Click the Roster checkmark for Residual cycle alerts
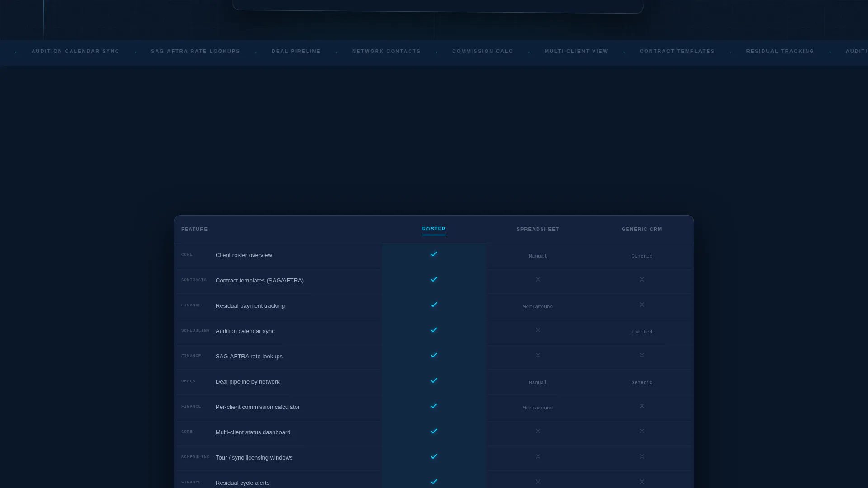Viewport: 868px width, 488px height. pos(434,482)
